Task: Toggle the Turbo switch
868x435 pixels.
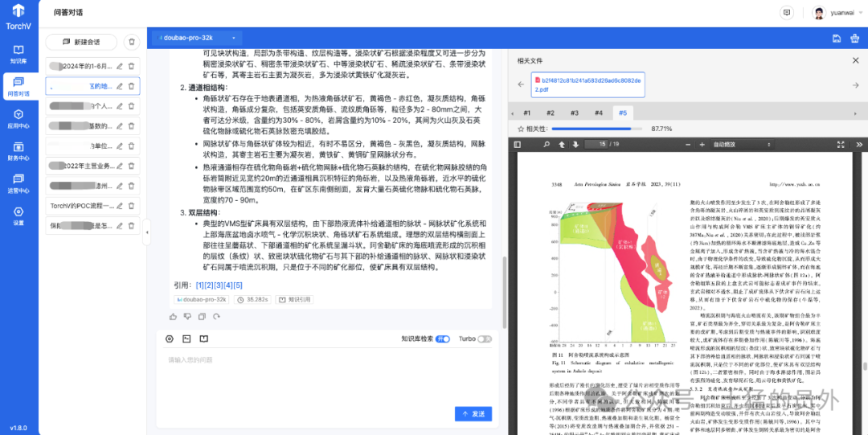Action: [x=485, y=339]
